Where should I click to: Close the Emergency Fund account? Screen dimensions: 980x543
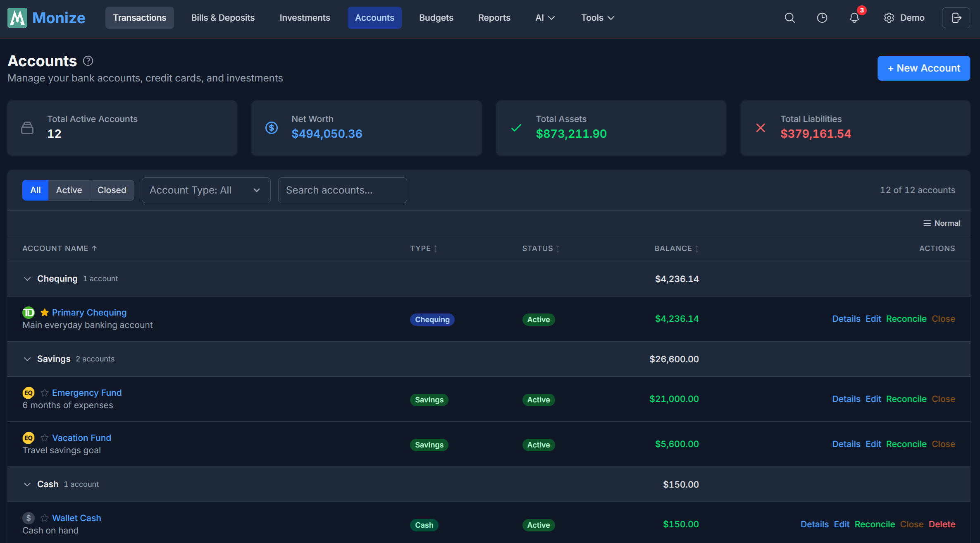tap(943, 399)
